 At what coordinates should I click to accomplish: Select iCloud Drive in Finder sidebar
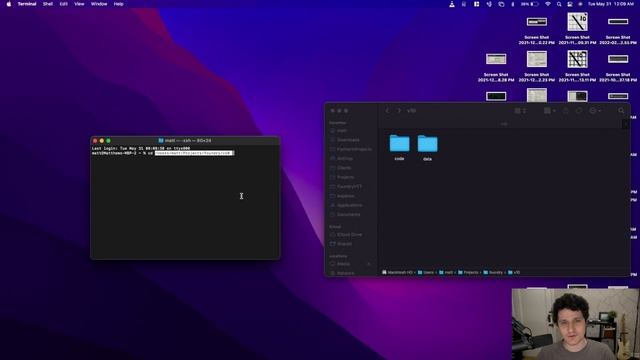point(346,235)
